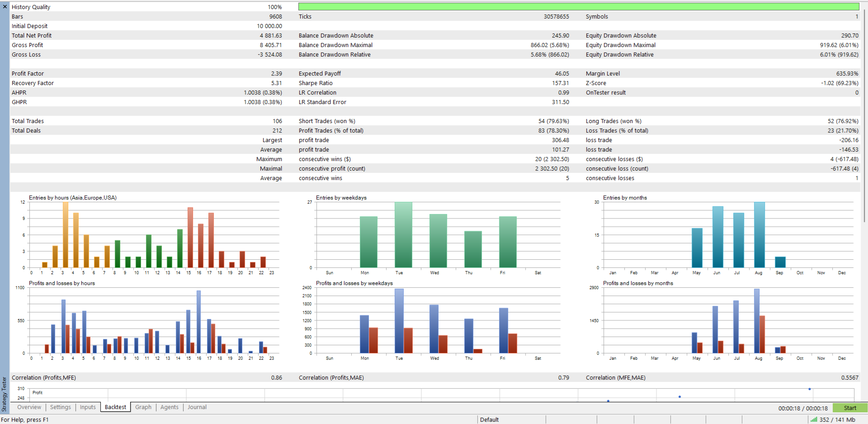Open the Inputs tab
868x424 pixels.
88,407
